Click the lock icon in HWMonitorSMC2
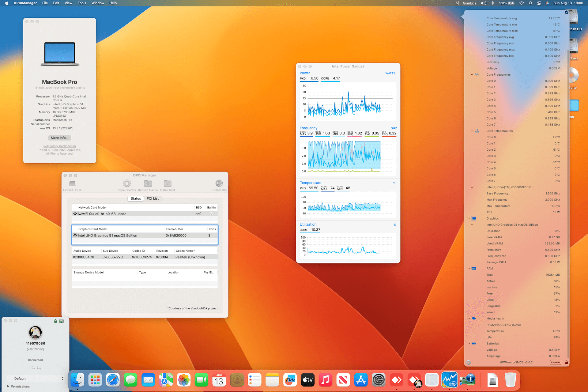The height and width of the screenshot is (392, 588). pos(567,362)
